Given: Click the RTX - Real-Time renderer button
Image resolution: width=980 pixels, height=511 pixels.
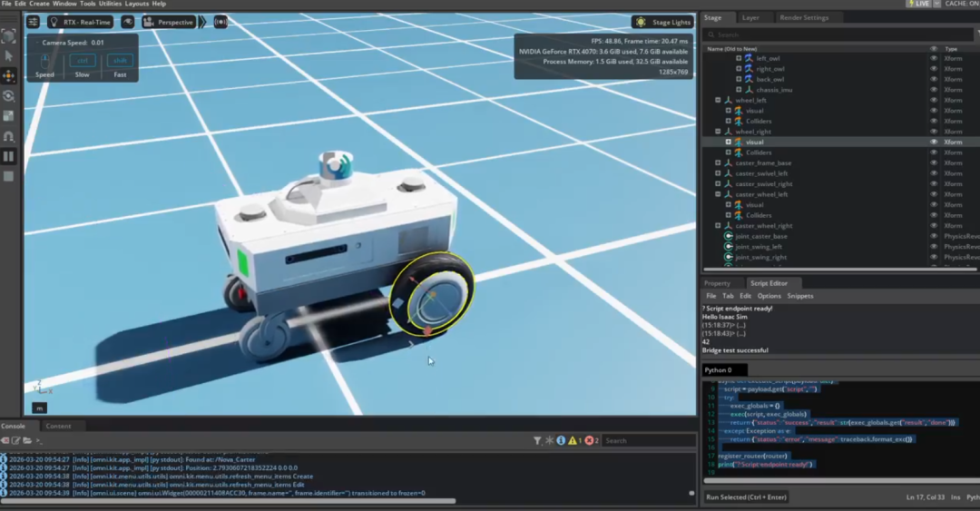Looking at the screenshot, I should tap(81, 22).
